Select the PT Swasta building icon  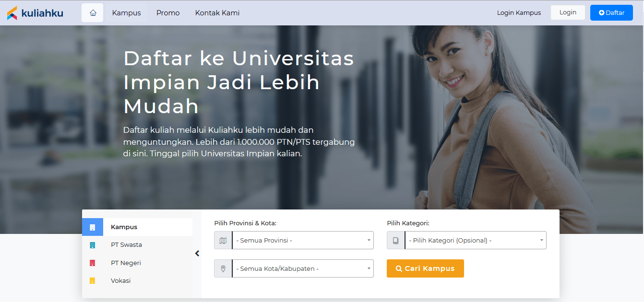pyautogui.click(x=93, y=245)
